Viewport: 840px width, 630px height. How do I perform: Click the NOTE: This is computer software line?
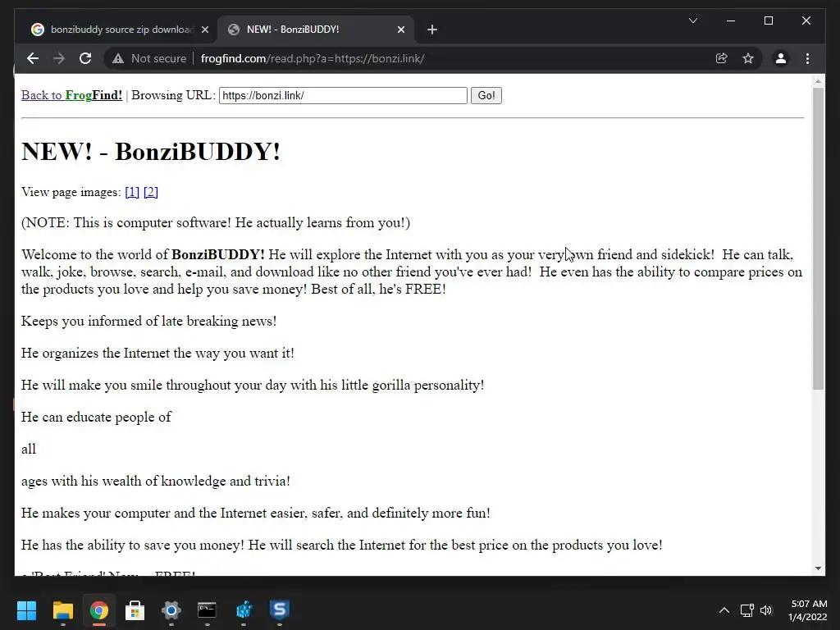click(x=216, y=223)
